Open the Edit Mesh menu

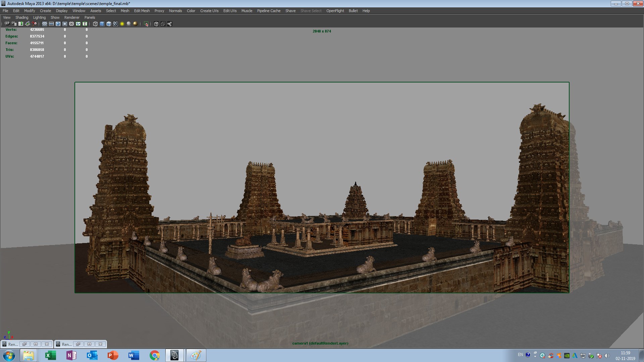142,11
